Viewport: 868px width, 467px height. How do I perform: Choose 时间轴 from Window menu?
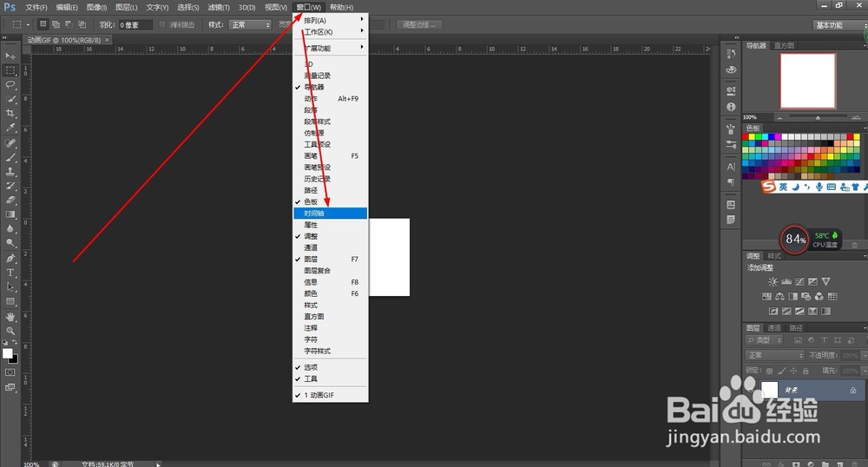pyautogui.click(x=331, y=213)
